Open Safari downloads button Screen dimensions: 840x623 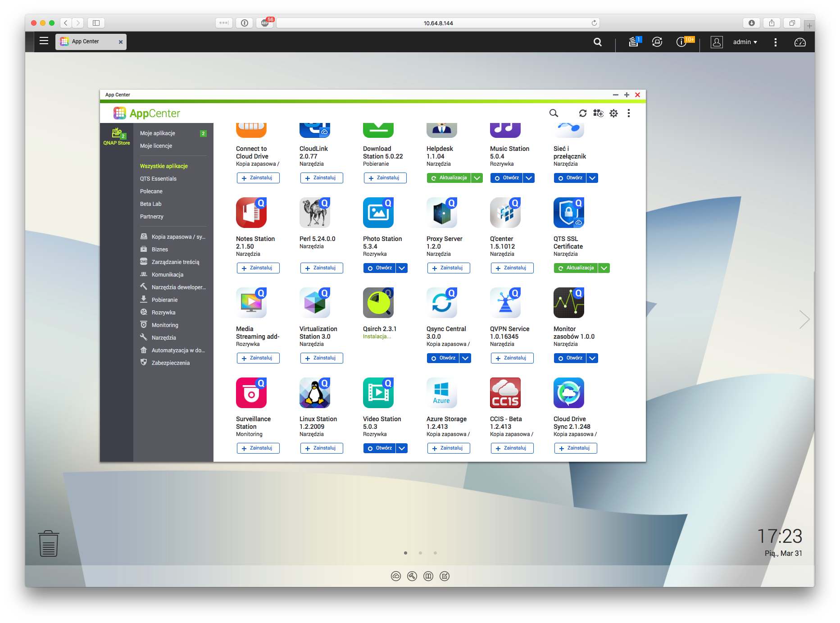(752, 23)
